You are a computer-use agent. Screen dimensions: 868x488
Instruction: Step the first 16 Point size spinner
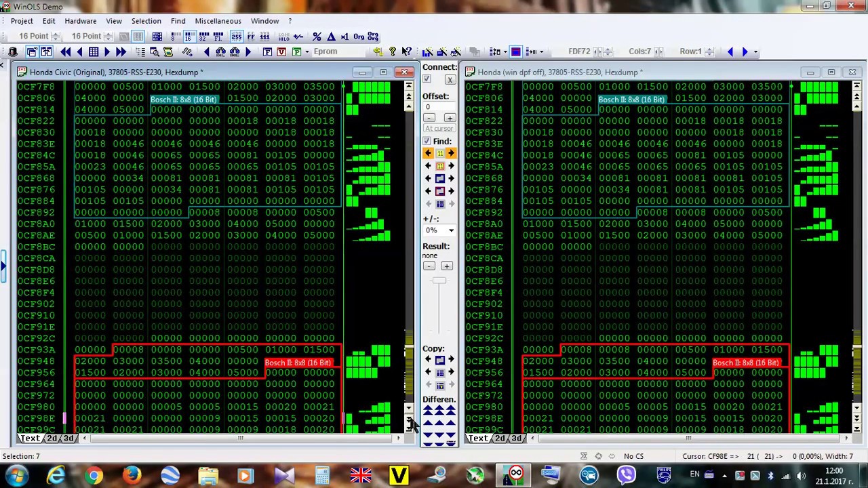[x=56, y=37]
